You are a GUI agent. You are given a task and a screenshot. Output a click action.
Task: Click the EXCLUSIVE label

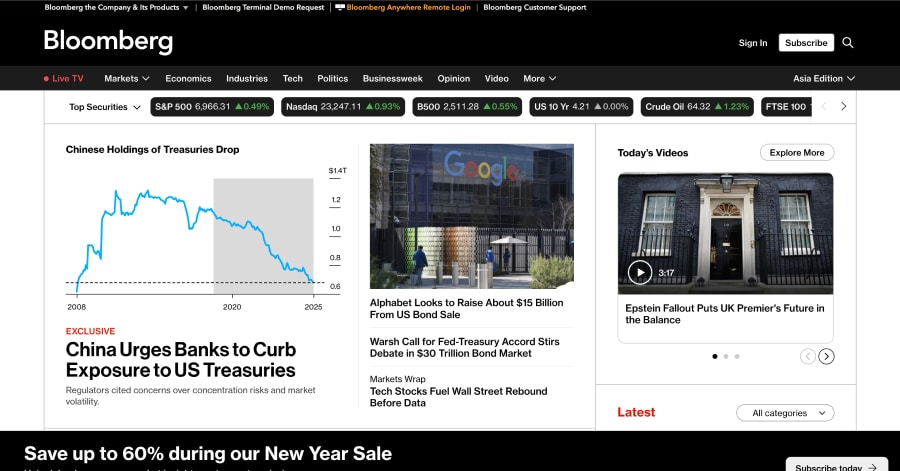click(90, 332)
